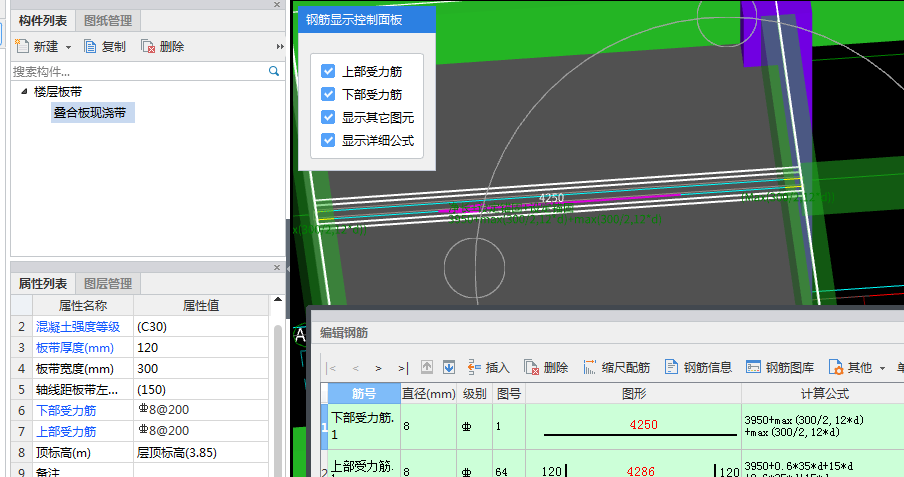Viewport: 904px width, 477px height.
Task: Switch to the 构件列表 tab
Action: [x=43, y=21]
